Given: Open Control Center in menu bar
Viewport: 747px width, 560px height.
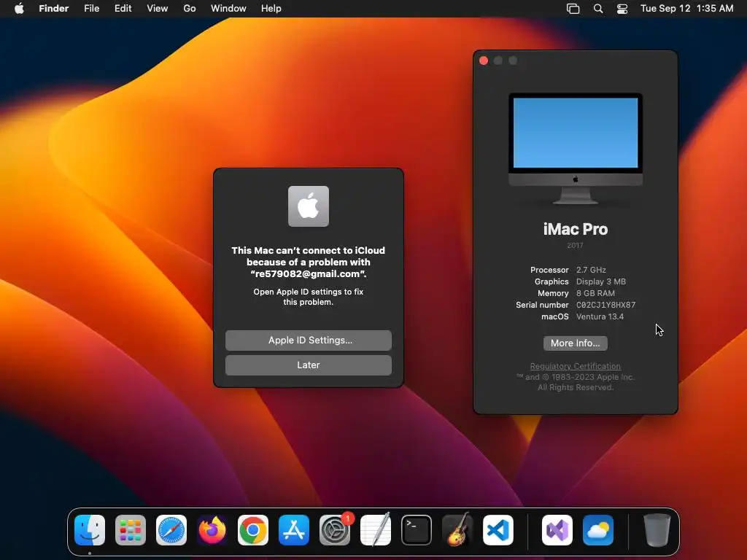Looking at the screenshot, I should click(x=622, y=9).
